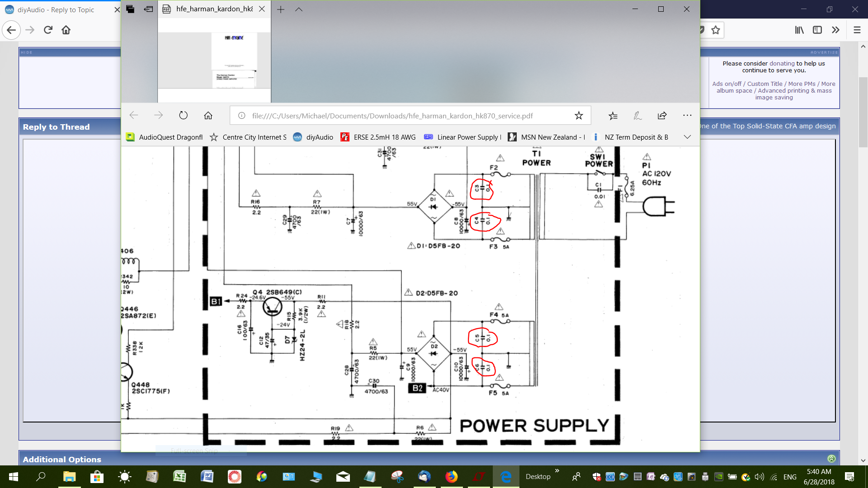The height and width of the screenshot is (488, 868).
Task: Click the set tabs aside icon
Action: click(148, 9)
